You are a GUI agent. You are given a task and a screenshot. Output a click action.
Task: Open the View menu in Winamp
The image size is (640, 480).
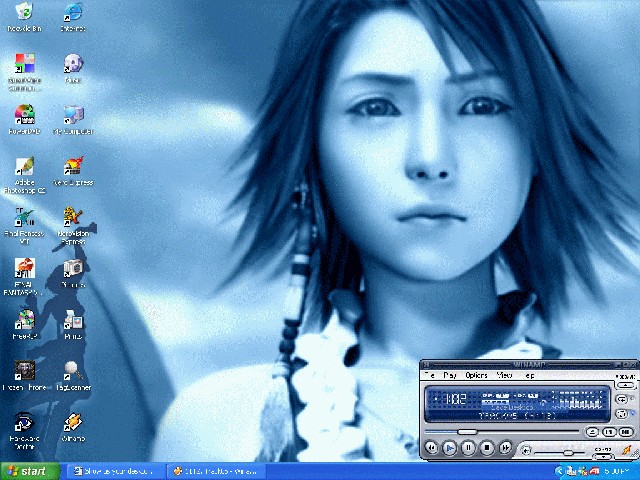[x=504, y=375]
